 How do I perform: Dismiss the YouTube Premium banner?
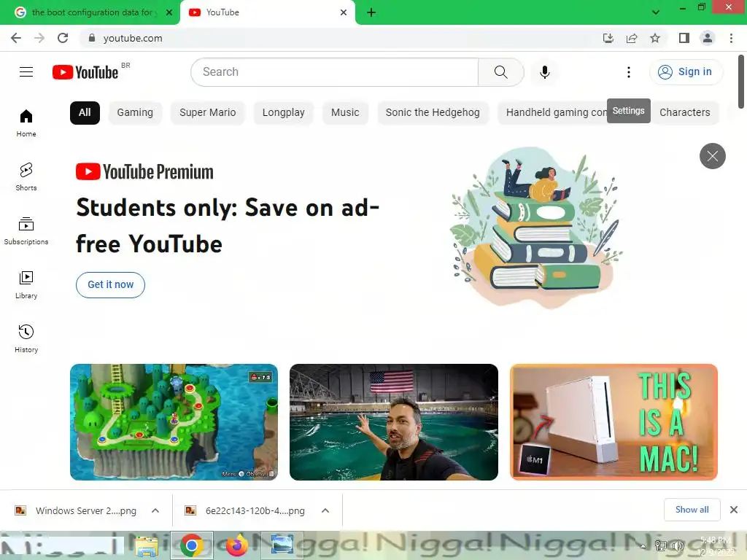coord(712,156)
